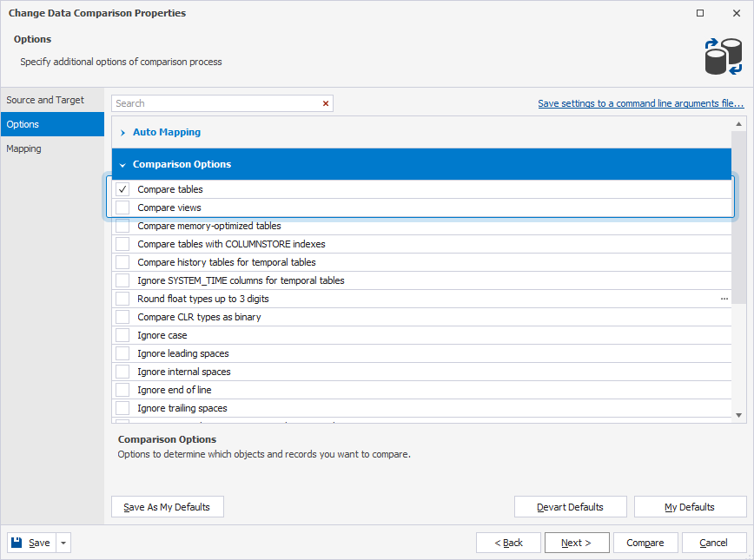Clear the search box using the X icon
754x560 pixels.
click(326, 103)
